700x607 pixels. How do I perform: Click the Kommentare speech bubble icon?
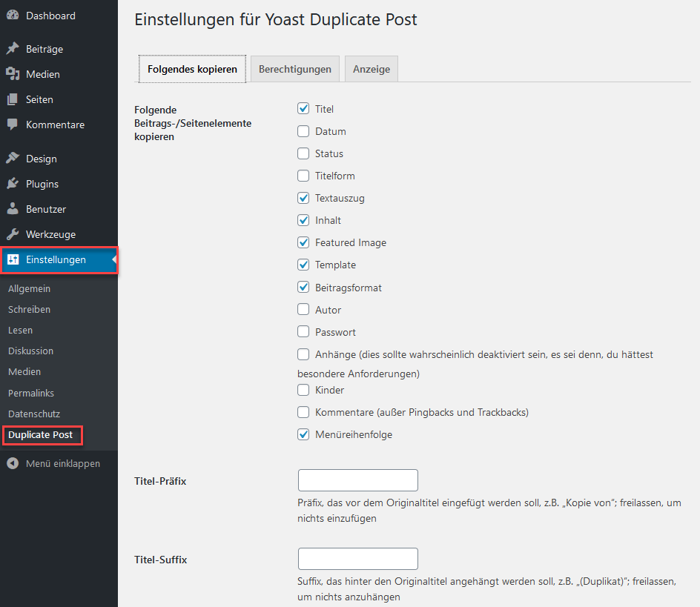pyautogui.click(x=13, y=124)
